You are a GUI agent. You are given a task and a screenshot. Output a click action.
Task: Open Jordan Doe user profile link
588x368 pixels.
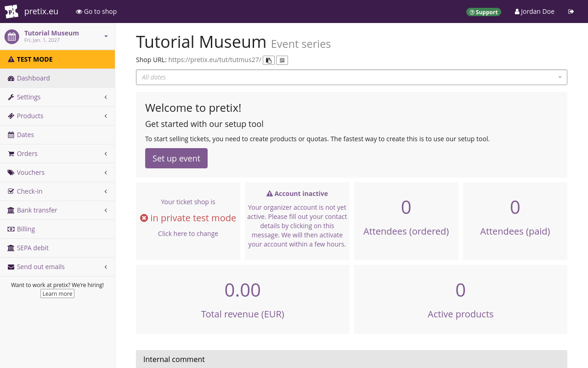point(535,11)
